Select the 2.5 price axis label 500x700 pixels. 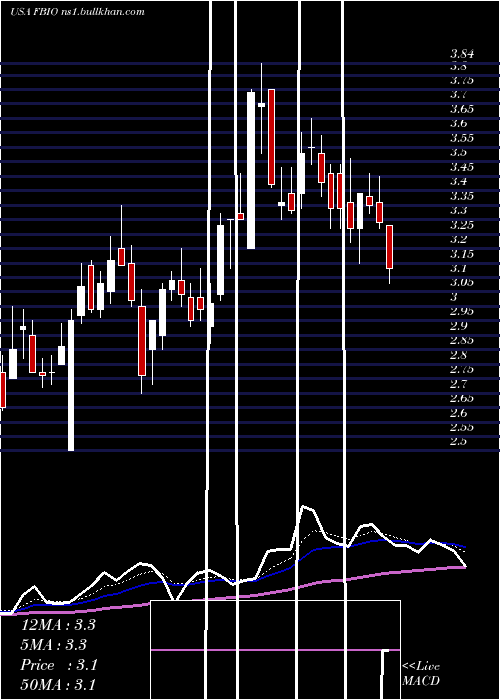458,442
